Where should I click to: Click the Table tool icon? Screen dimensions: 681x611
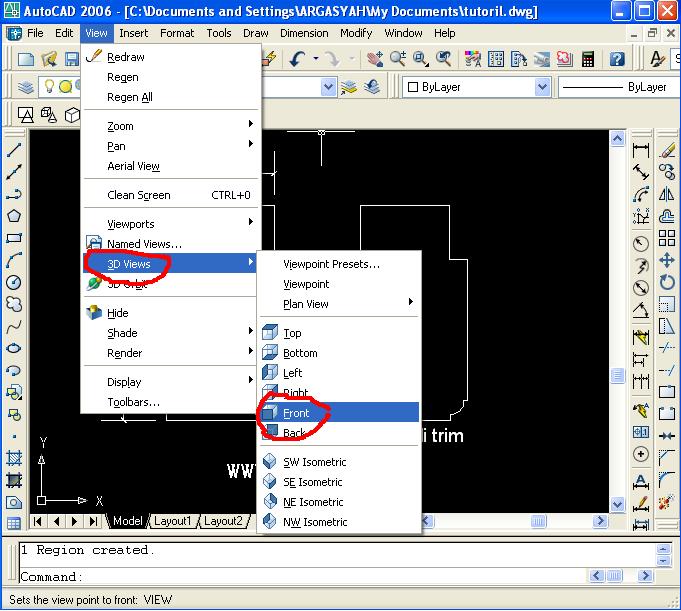(x=14, y=524)
